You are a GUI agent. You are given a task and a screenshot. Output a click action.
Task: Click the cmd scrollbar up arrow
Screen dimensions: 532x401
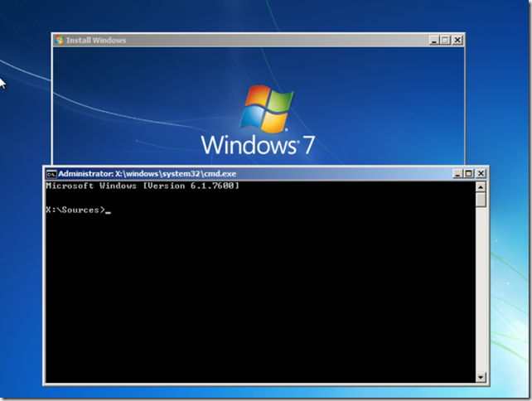coord(481,187)
